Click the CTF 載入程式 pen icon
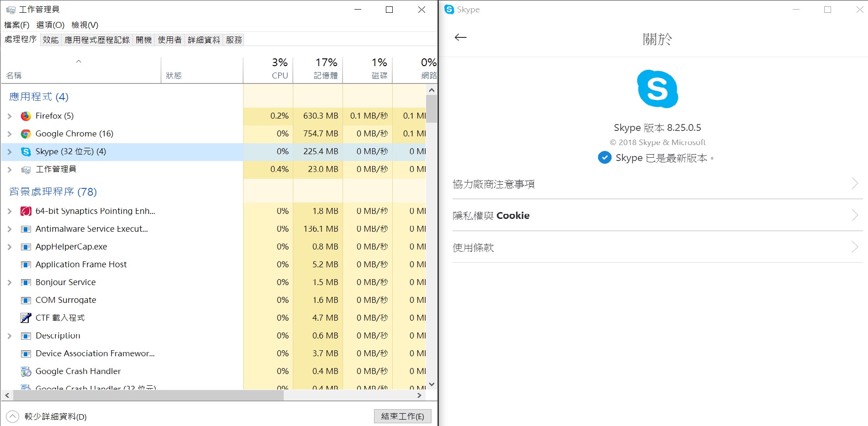Image resolution: width=868 pixels, height=426 pixels. coord(26,318)
